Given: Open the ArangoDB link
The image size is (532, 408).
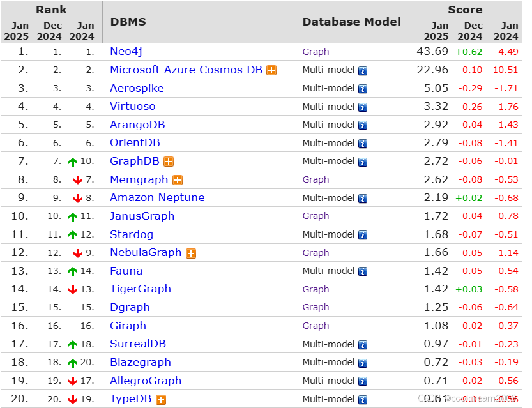Looking at the screenshot, I should [x=137, y=125].
